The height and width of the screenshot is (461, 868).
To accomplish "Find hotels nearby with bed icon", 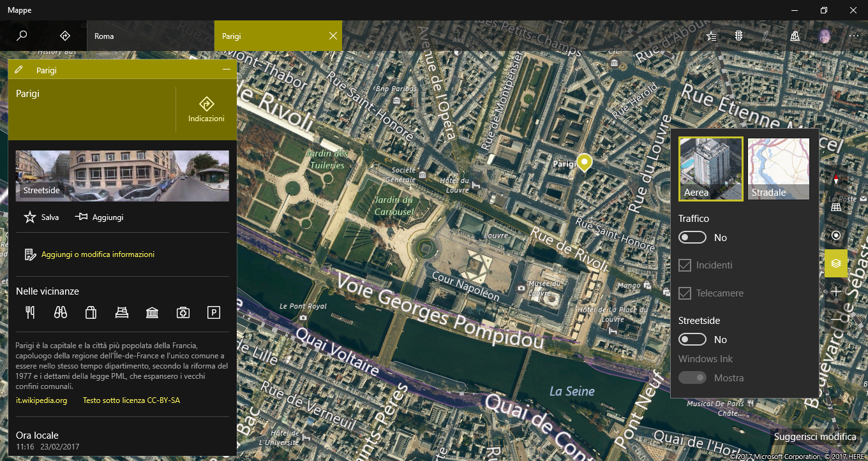I will 121,312.
